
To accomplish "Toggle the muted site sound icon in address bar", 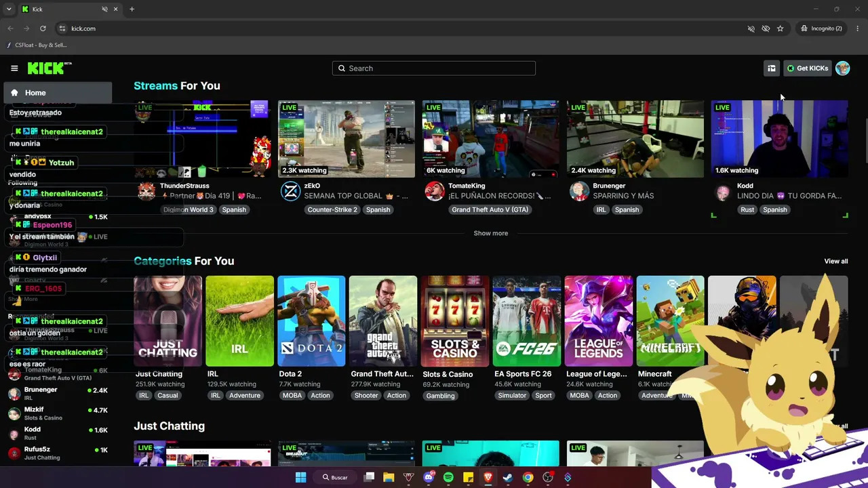I will [x=751, y=28].
